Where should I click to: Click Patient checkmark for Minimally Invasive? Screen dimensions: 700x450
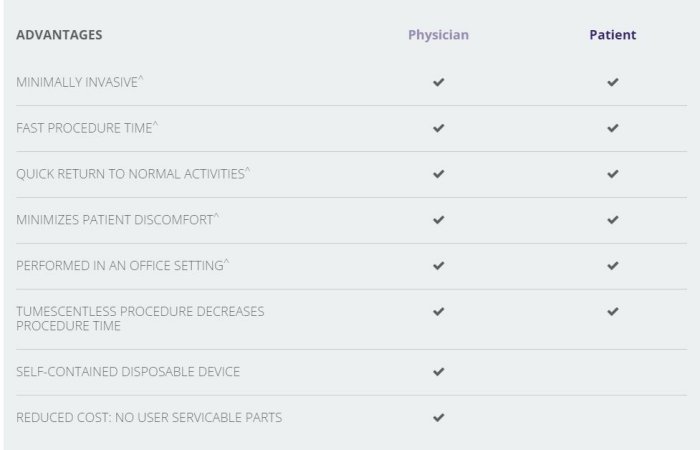coord(613,82)
